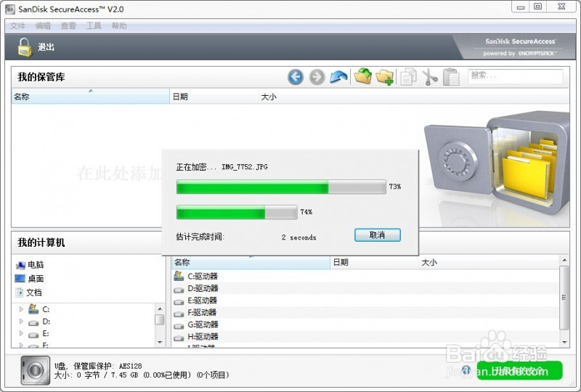Click the copy icon in vault toolbar
Viewport: 581px width, 392px height.
pos(408,77)
